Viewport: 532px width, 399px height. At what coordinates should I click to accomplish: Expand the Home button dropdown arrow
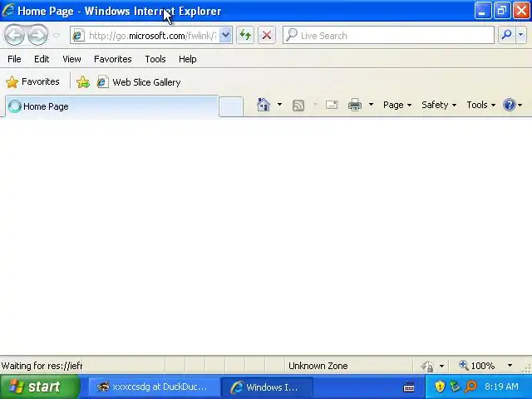point(279,105)
